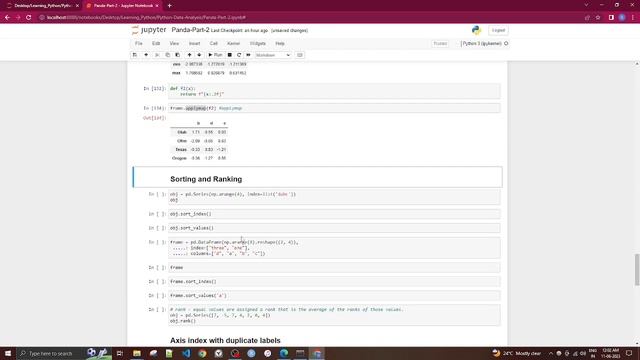Click the Python 3 kernel indicator
Screen dimensions: 640x360
coord(484,43)
